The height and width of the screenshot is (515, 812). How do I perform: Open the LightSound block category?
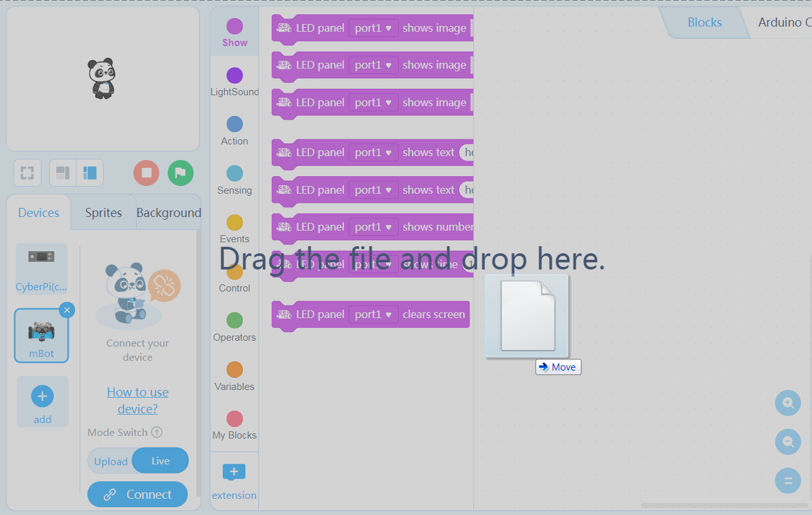[234, 81]
